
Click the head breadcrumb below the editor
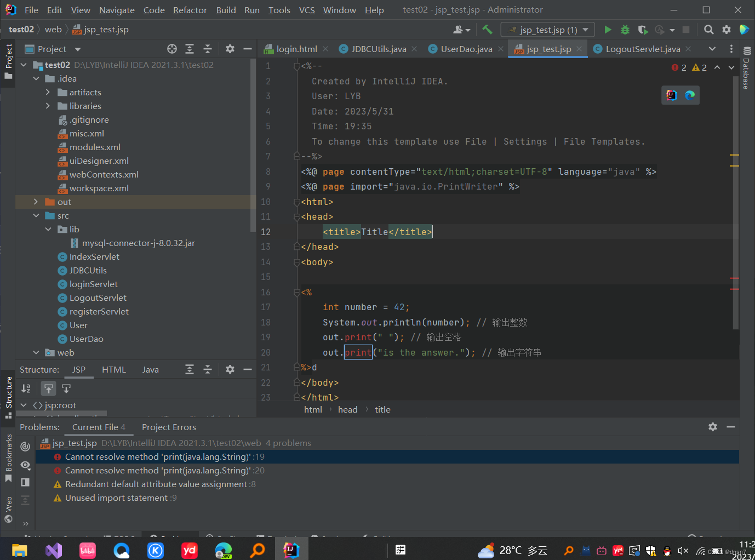coord(348,409)
